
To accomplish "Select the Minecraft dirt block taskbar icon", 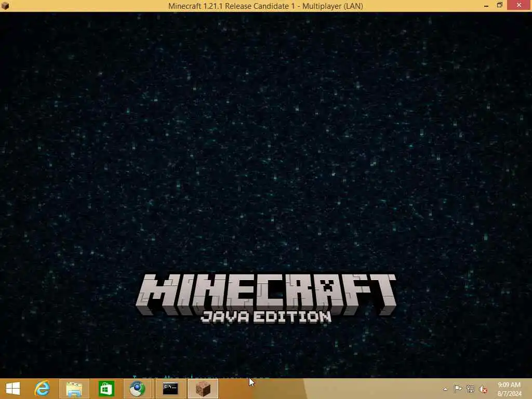I will pos(203,389).
